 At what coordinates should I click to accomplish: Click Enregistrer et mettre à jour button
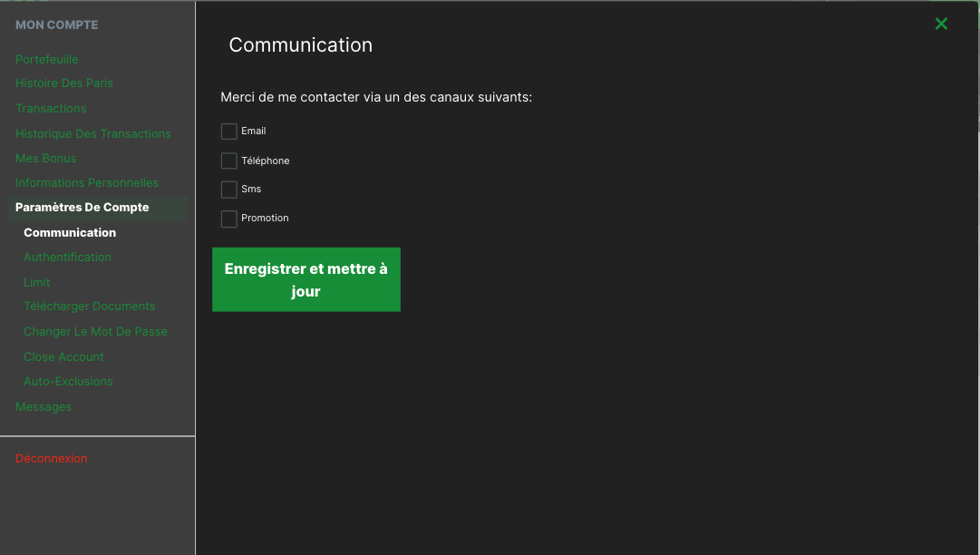coord(306,279)
